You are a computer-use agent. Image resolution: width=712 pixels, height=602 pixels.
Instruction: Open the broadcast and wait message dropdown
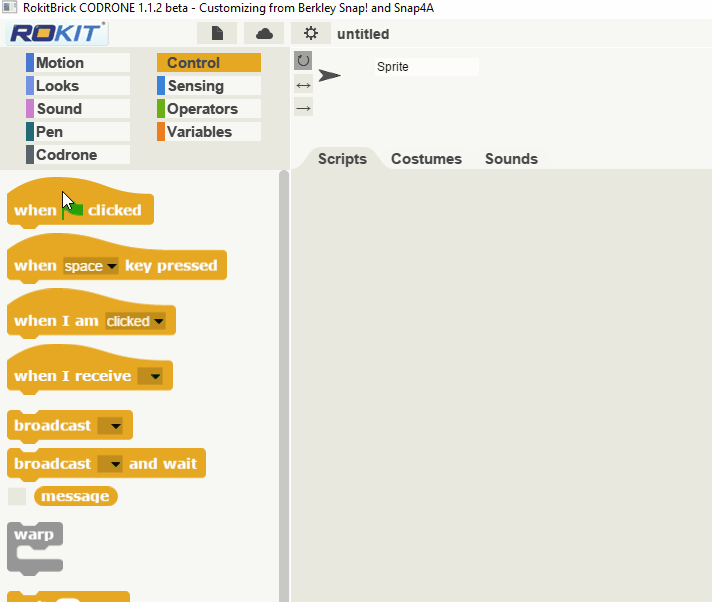(110, 464)
